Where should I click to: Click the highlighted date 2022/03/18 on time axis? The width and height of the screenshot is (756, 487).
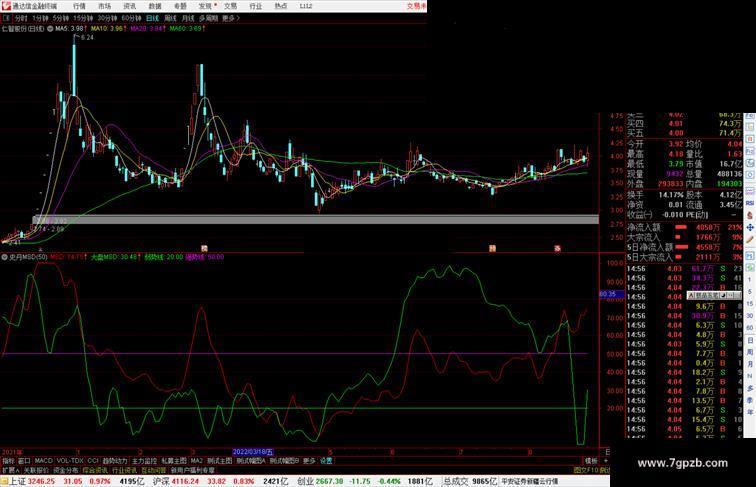(253, 452)
